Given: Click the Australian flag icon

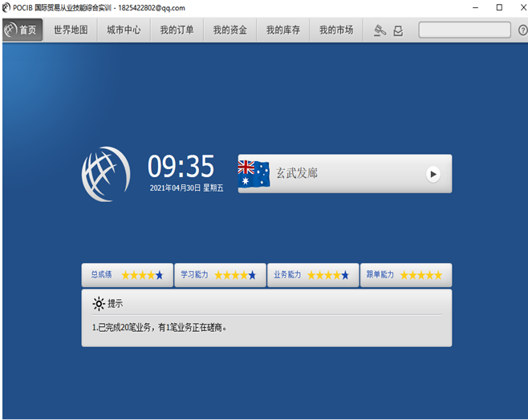Looking at the screenshot, I should (254, 173).
